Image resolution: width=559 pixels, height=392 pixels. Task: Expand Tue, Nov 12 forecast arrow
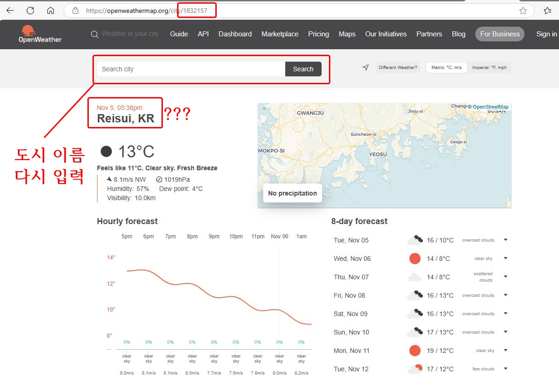[x=506, y=369]
